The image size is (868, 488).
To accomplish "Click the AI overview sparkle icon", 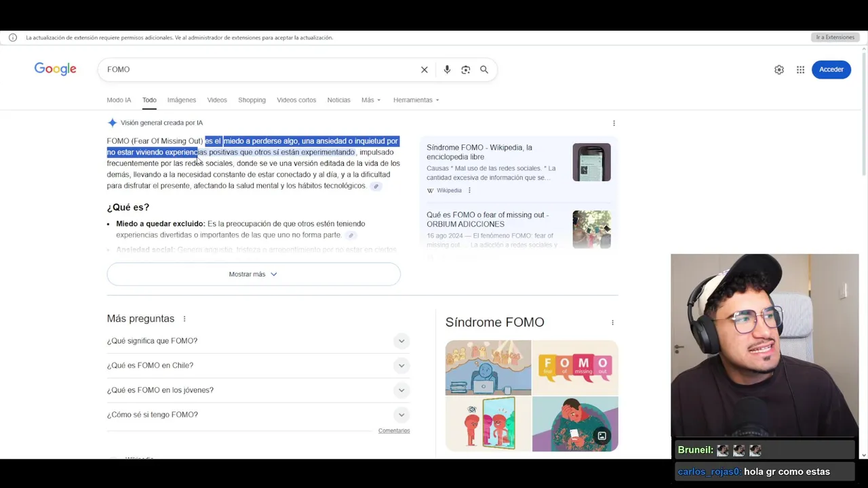I will [x=112, y=123].
